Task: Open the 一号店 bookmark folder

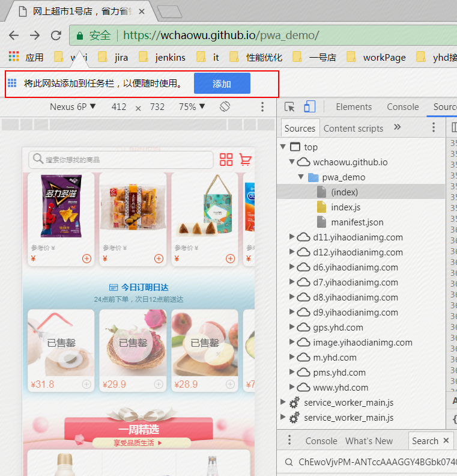Action: click(315, 57)
